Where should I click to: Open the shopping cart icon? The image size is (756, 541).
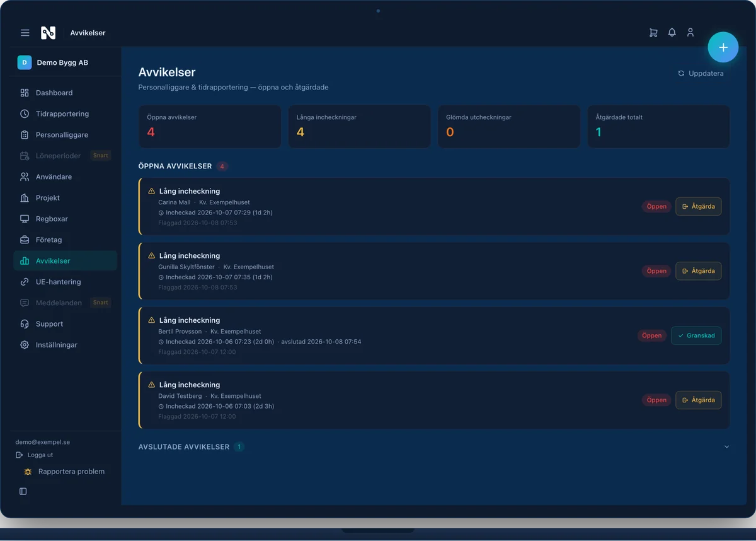(x=653, y=32)
